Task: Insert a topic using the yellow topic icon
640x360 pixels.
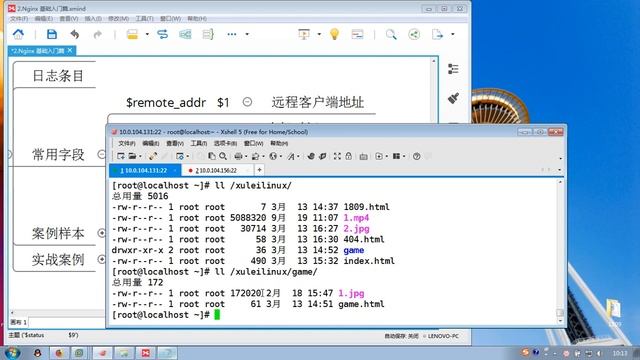Action: click(x=132, y=34)
